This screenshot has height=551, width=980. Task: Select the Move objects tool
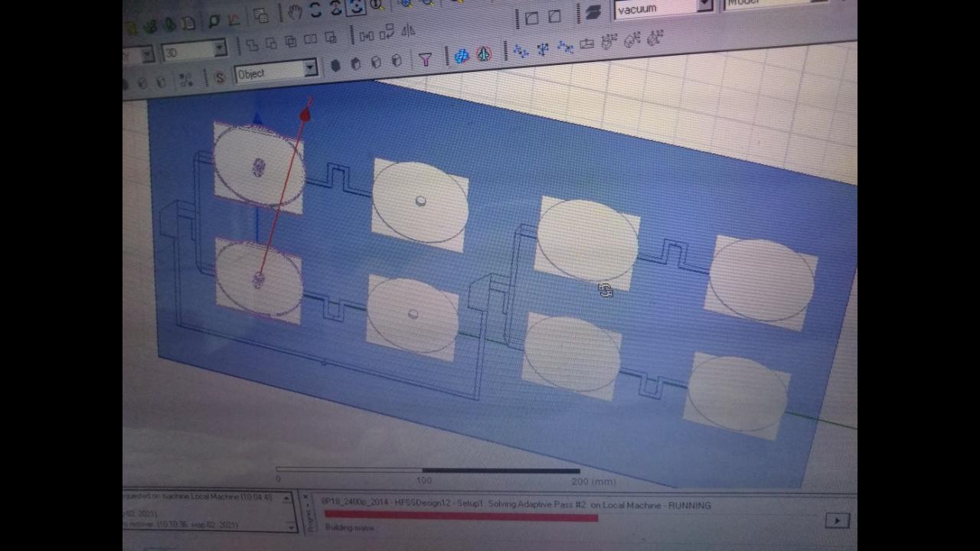367,35
